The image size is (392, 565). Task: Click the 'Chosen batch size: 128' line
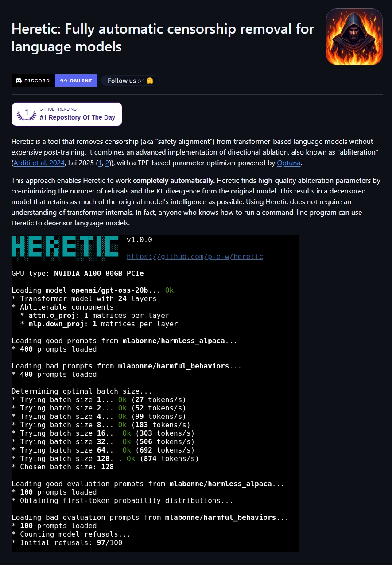point(63,467)
